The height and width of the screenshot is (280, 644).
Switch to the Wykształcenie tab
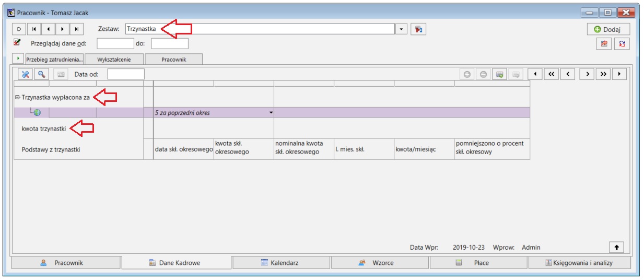[x=114, y=59]
